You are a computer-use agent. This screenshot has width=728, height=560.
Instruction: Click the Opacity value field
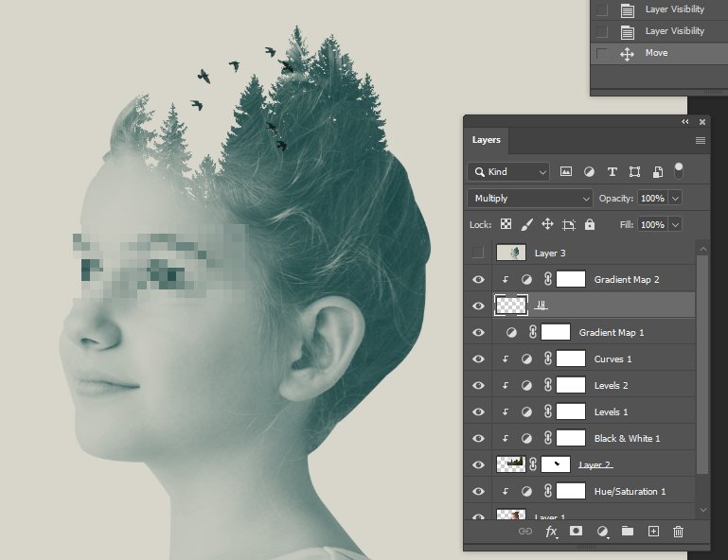(653, 198)
